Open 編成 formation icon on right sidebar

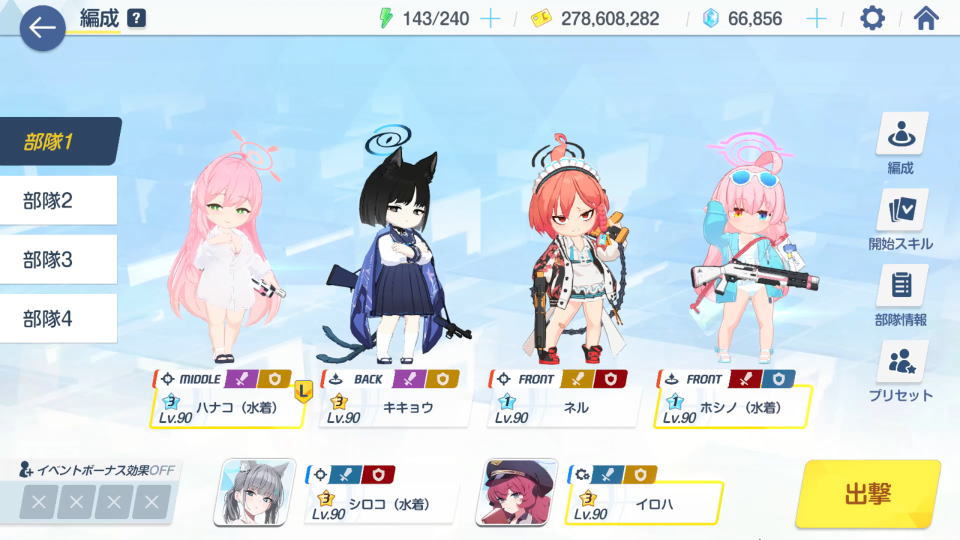(x=901, y=133)
